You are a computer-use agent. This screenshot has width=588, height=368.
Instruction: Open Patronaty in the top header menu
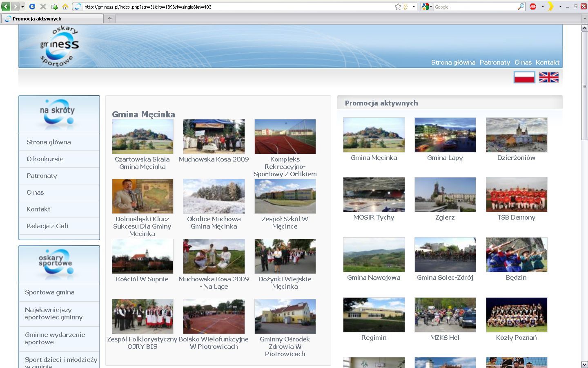494,62
